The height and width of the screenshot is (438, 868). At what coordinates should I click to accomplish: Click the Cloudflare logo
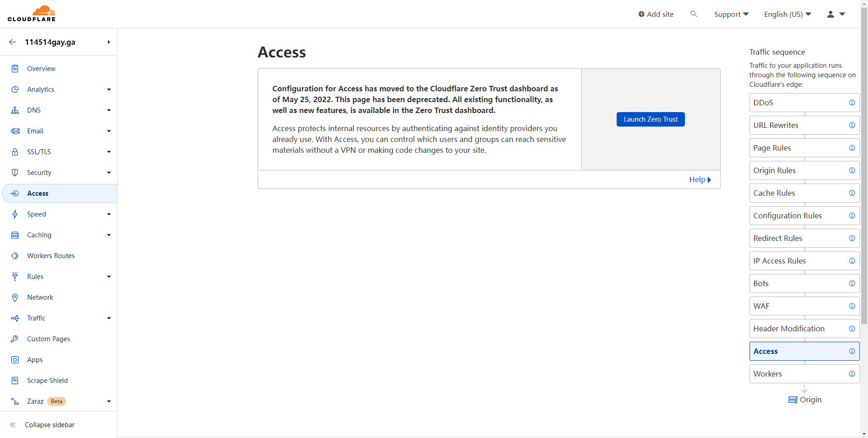(32, 14)
